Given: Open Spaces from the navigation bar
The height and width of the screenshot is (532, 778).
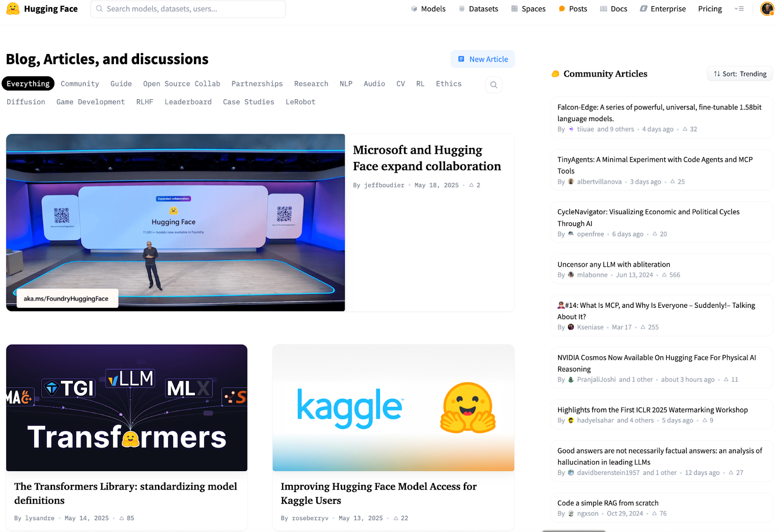Looking at the screenshot, I should pos(528,9).
